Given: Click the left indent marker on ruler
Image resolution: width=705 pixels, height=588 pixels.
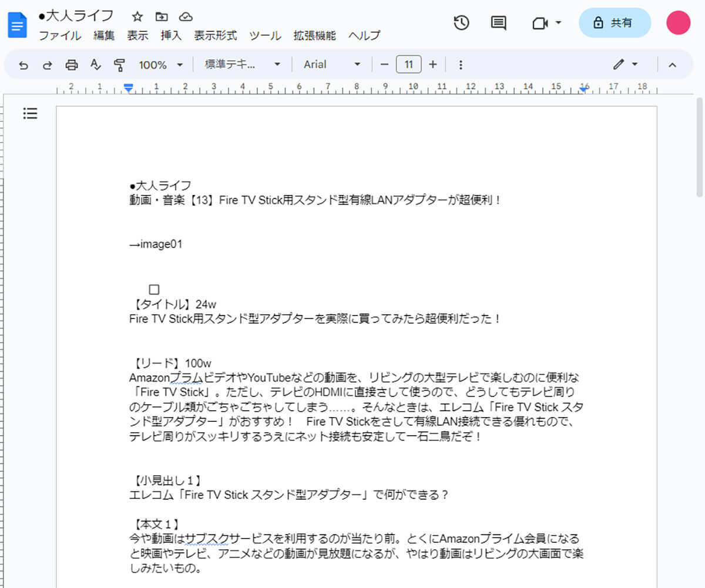Looking at the screenshot, I should (x=129, y=88).
